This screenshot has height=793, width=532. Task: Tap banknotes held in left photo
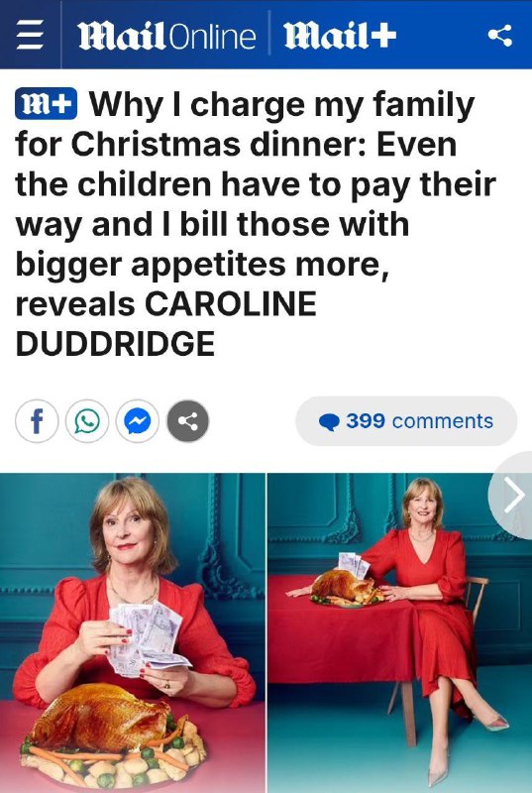pos(149,637)
